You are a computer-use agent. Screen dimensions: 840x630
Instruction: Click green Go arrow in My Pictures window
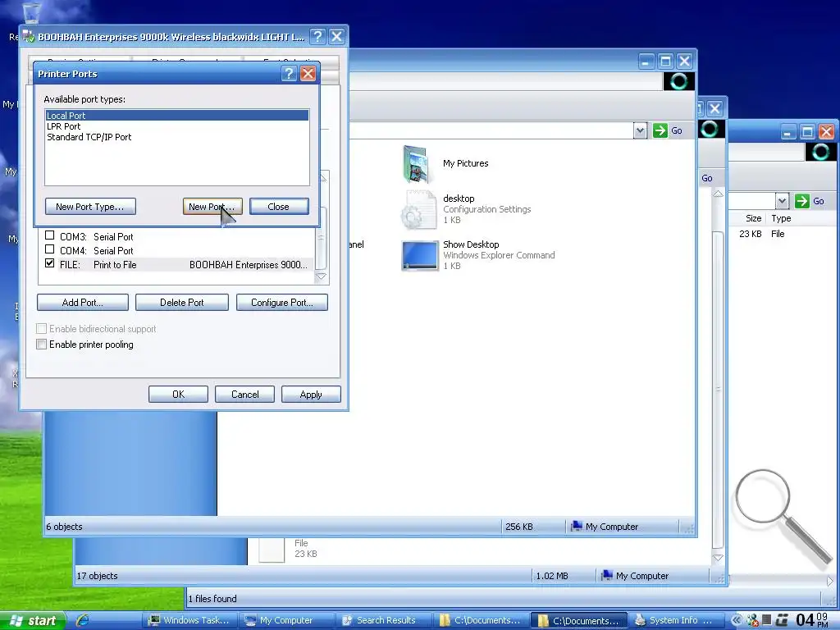[x=660, y=130]
